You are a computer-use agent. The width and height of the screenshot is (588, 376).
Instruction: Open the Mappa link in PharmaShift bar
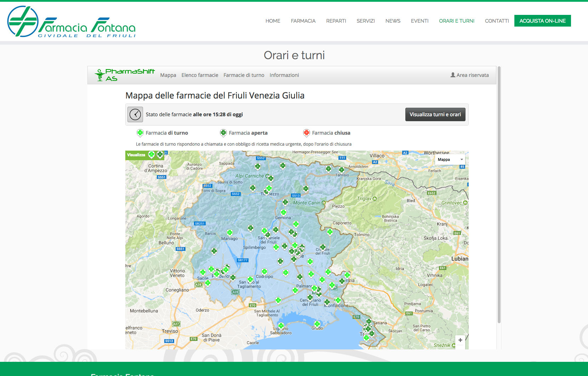pyautogui.click(x=168, y=75)
